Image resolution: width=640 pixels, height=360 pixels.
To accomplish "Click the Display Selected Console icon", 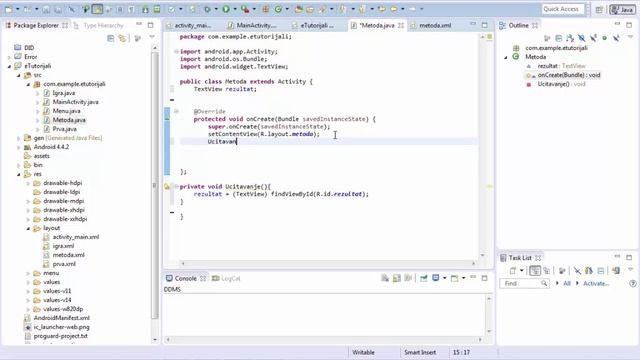I will coord(436,278).
